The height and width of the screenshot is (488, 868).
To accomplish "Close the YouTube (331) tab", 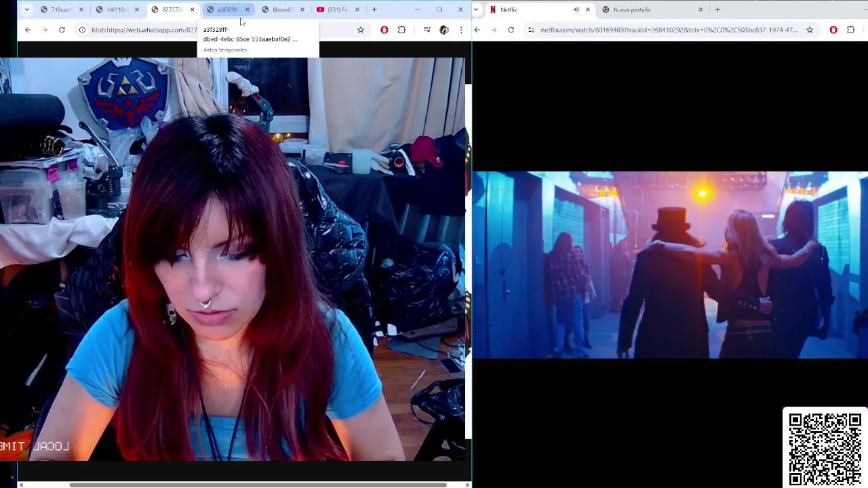I will [357, 9].
